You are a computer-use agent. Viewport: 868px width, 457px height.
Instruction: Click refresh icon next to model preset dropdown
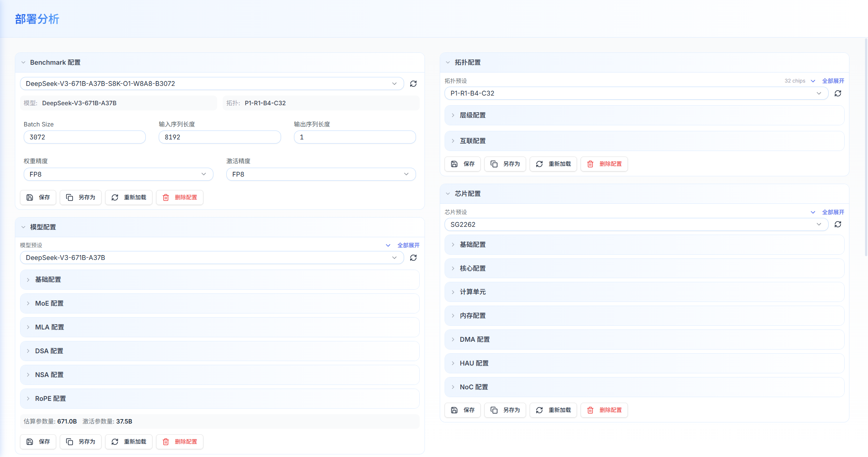(x=413, y=258)
